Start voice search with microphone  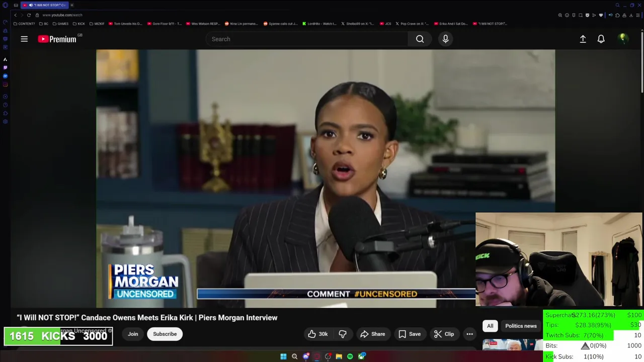click(445, 39)
